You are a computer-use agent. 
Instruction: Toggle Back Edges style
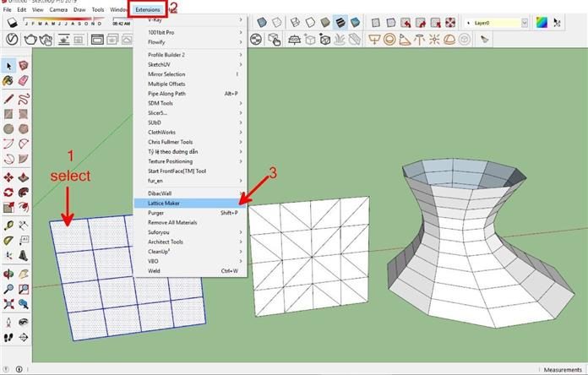(277, 23)
